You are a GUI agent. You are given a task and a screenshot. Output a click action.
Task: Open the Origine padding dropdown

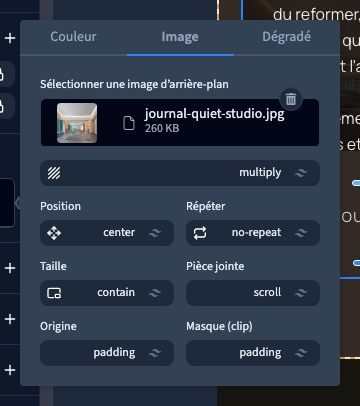tap(107, 353)
